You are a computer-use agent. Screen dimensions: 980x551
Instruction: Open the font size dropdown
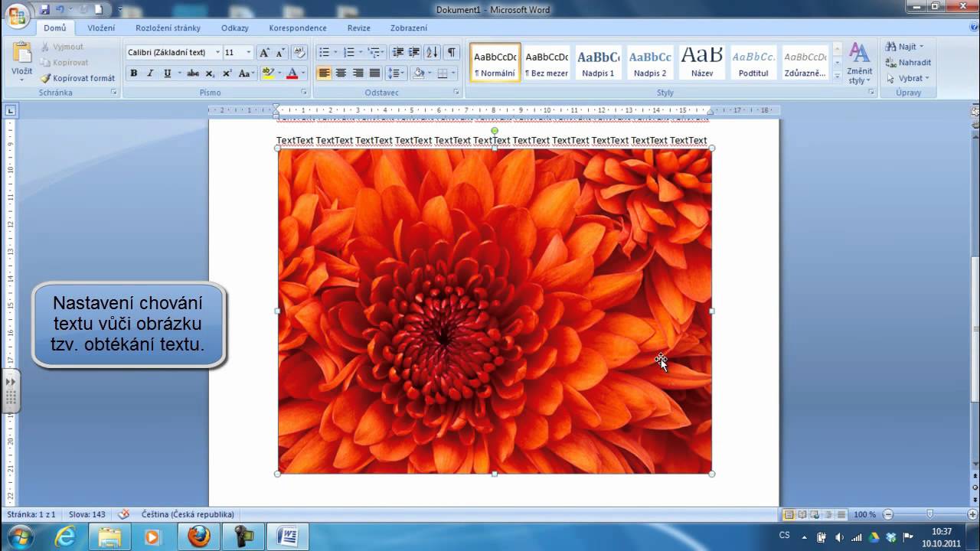pos(248,52)
